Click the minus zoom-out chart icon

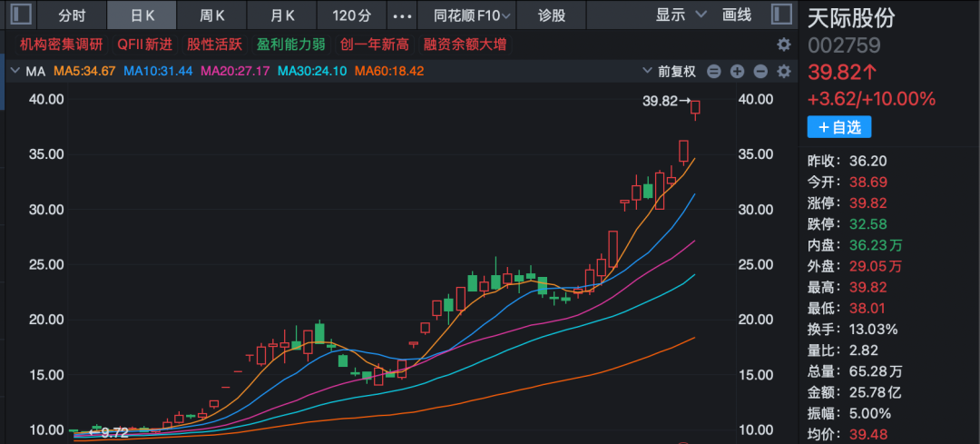click(x=760, y=72)
